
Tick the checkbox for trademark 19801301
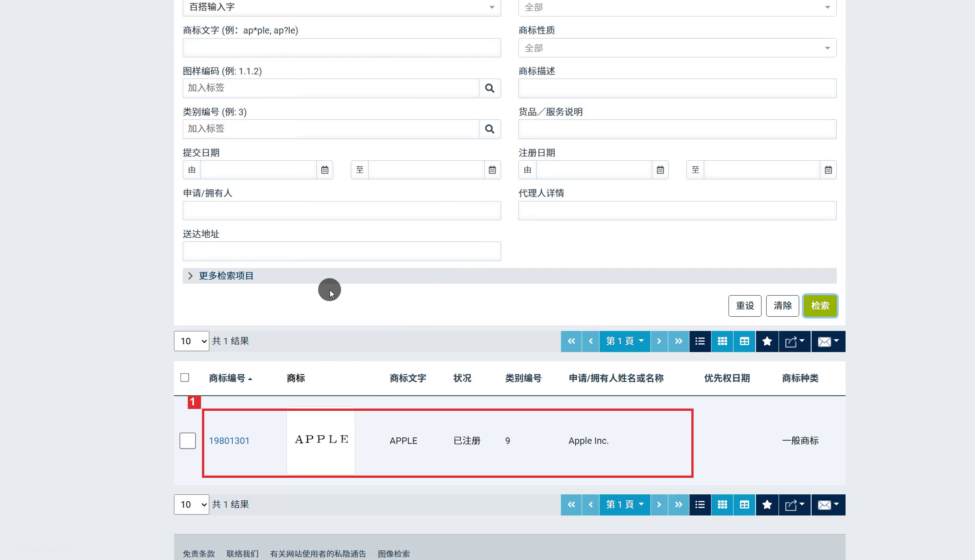[x=187, y=441]
